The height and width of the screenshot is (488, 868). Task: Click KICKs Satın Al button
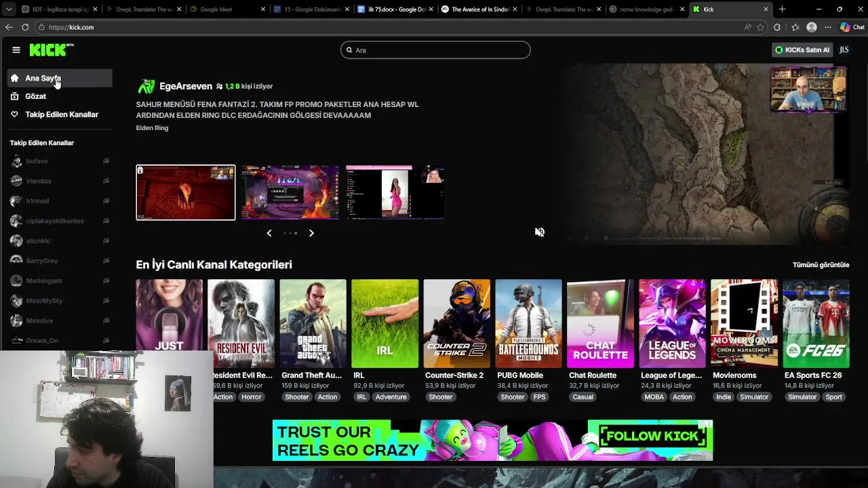pyautogui.click(x=802, y=50)
